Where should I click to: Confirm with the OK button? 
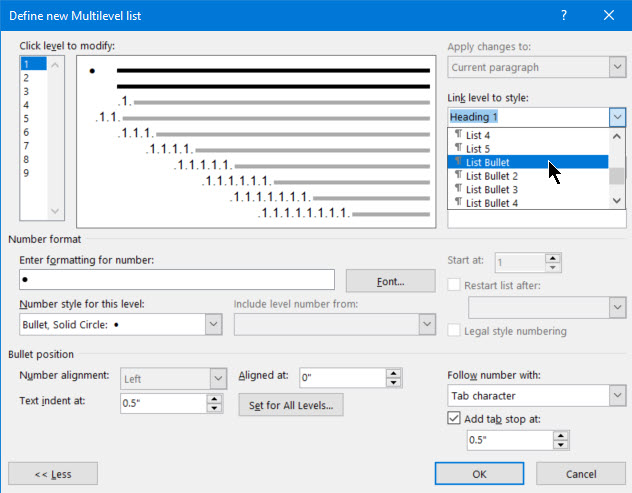pyautogui.click(x=479, y=474)
